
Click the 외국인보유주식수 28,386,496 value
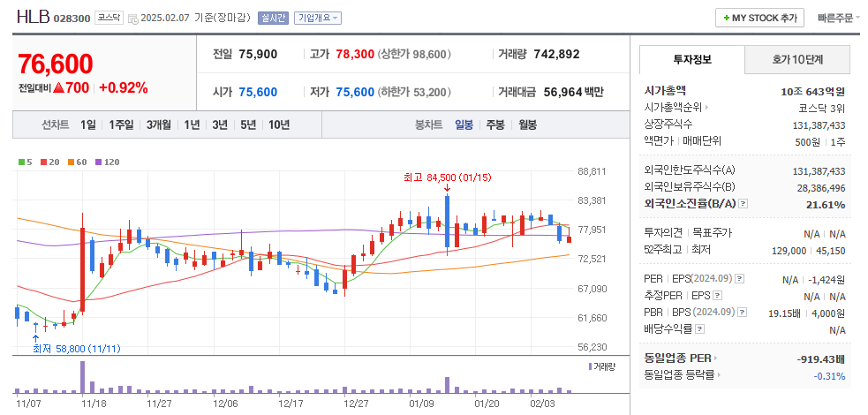click(x=821, y=187)
